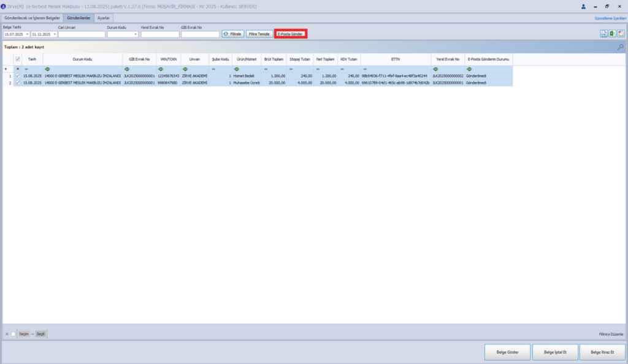
Task: Click the Hizmet Bedeli cell
Action: [247, 76]
